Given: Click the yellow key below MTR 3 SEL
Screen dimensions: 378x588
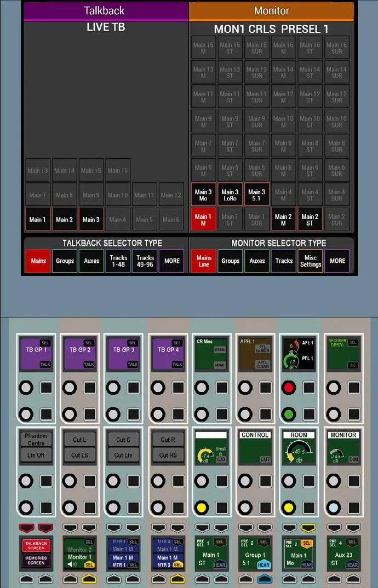Looking at the screenshot, I should [x=177, y=579].
